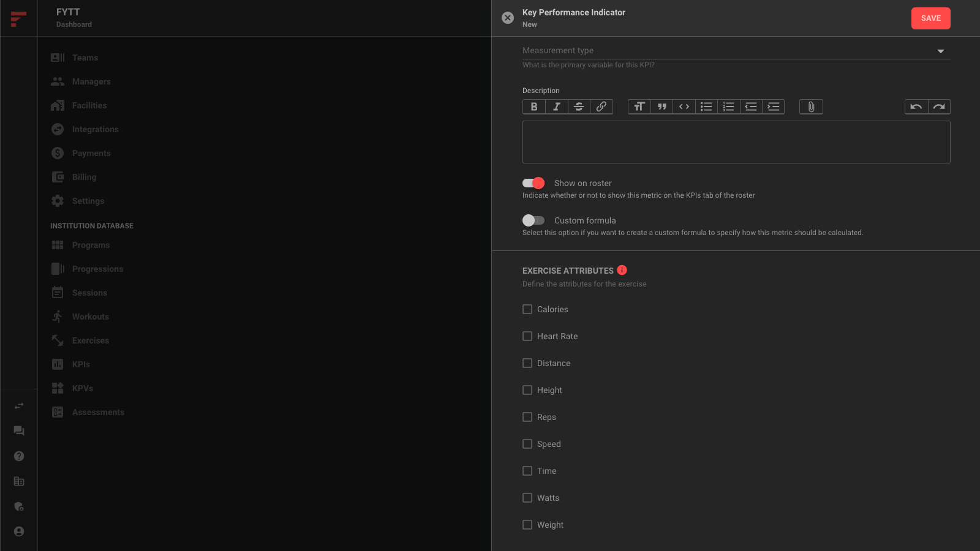980x551 pixels.
Task: Save the new KPI
Action: [x=930, y=18]
